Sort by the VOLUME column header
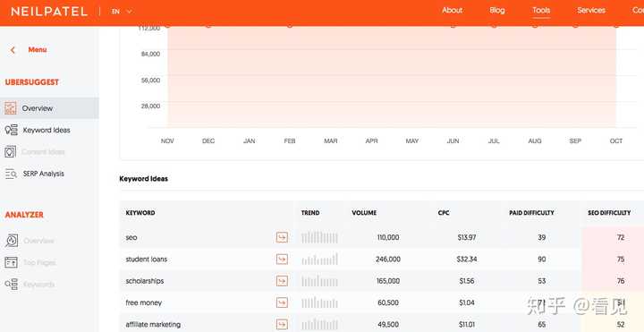Screen dimensions: 644x332 pyautogui.click(x=364, y=213)
